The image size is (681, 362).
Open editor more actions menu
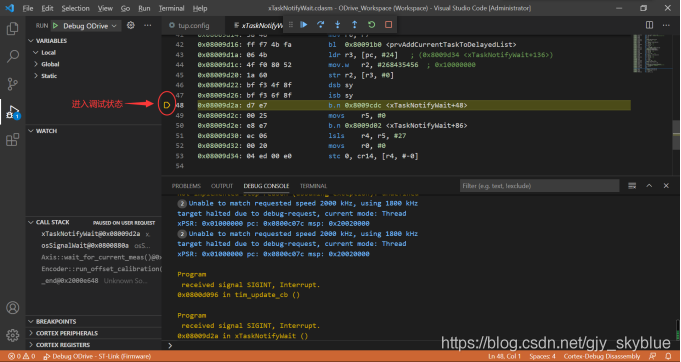point(666,25)
